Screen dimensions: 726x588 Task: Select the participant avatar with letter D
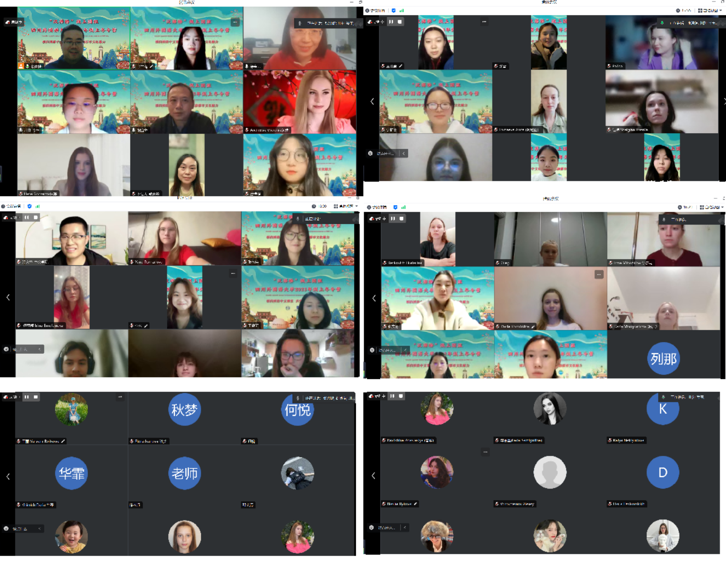tap(663, 473)
